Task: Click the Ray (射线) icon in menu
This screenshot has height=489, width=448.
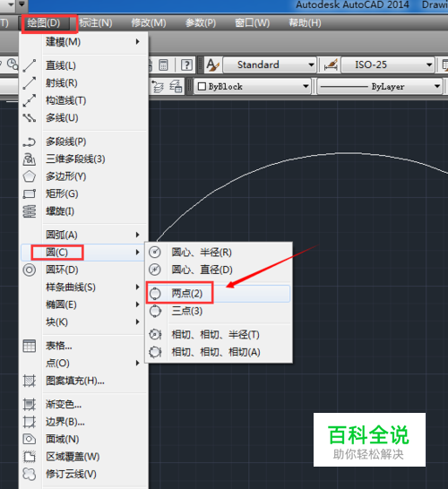Action: point(30,83)
